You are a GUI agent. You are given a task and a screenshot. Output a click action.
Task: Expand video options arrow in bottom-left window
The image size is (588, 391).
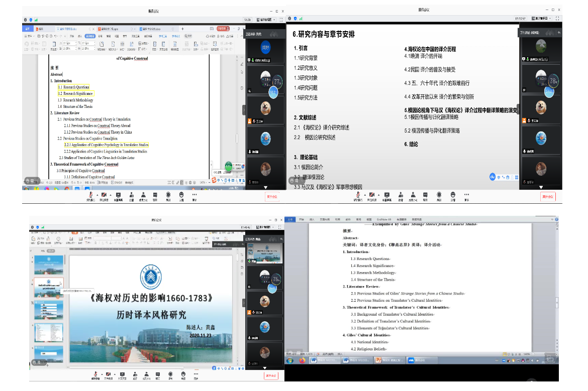(115, 374)
